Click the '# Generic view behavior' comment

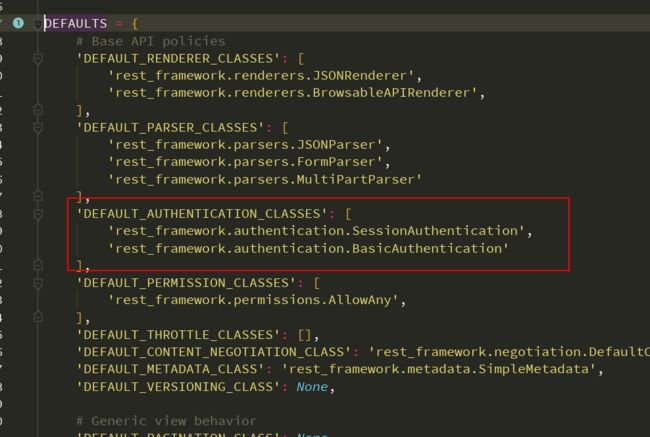click(x=166, y=421)
